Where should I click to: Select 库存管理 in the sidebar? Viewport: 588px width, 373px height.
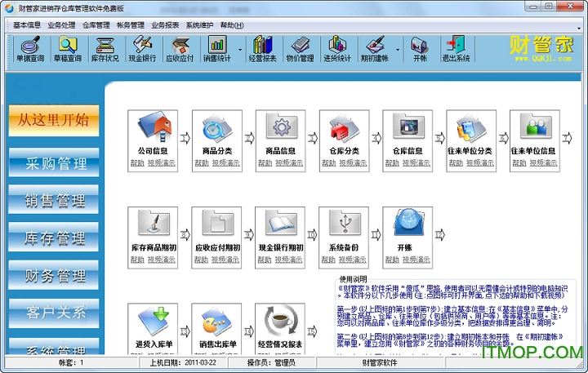point(54,238)
